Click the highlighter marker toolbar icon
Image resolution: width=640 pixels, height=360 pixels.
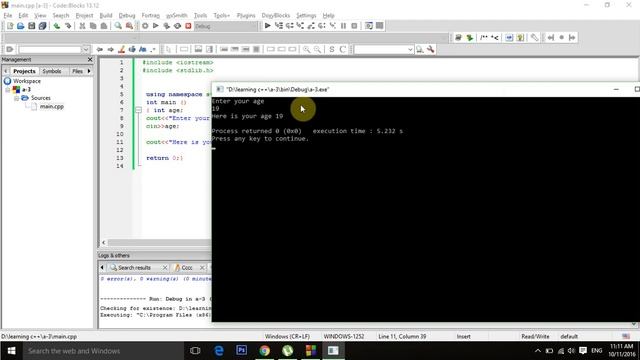coord(121,49)
